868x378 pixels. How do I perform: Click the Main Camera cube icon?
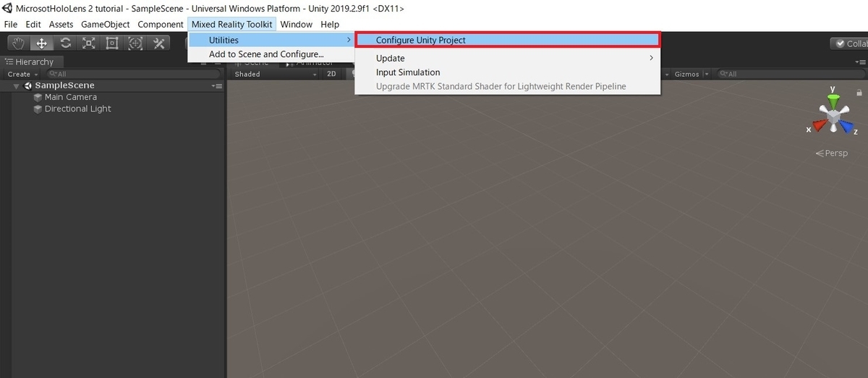pos(38,97)
